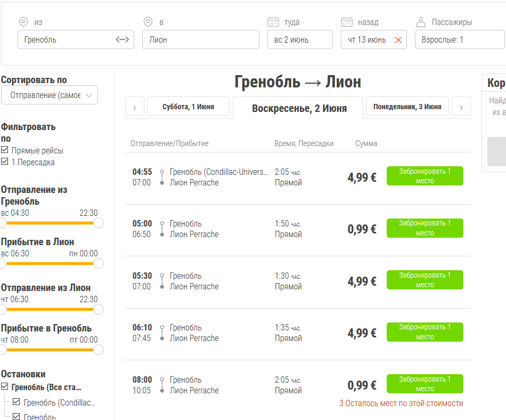
Task: Open the passengers 'Взрослые: 1' selector
Action: (459, 39)
